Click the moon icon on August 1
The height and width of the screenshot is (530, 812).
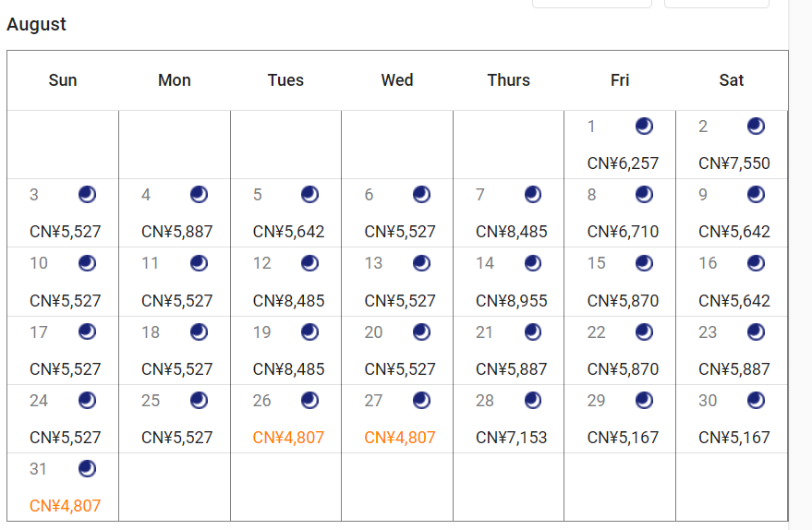coord(644,126)
